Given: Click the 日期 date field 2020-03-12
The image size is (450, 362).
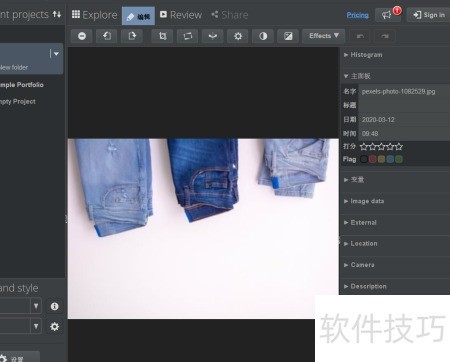Looking at the screenshot, I should (404, 120).
